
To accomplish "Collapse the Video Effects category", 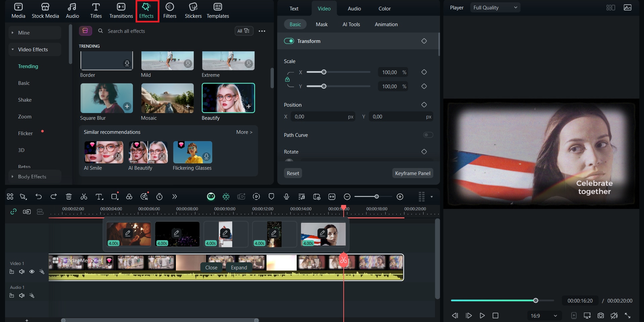I will (35, 49).
